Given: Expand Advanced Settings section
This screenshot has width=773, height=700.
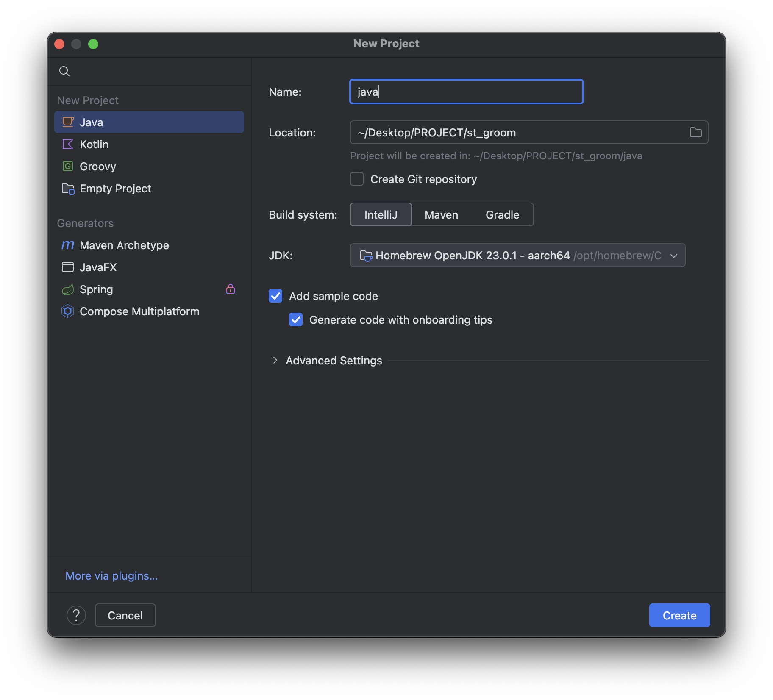Looking at the screenshot, I should point(275,360).
